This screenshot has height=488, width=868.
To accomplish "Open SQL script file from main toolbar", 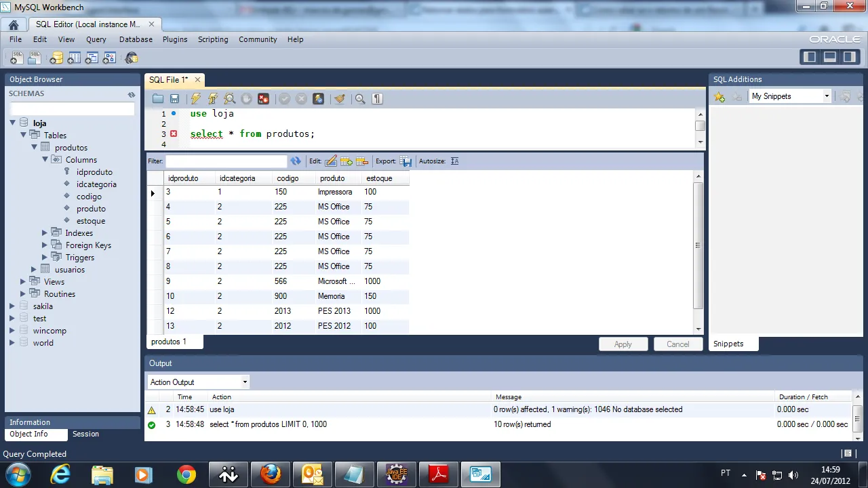I will pos(36,58).
